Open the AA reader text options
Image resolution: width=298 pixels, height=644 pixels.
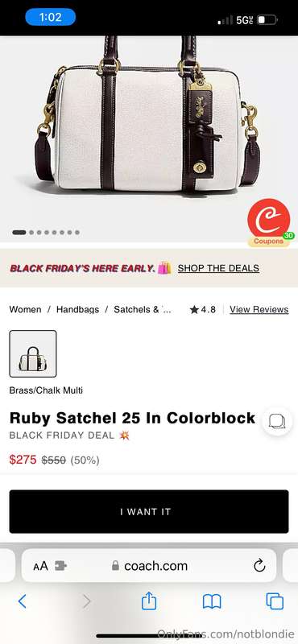41,566
